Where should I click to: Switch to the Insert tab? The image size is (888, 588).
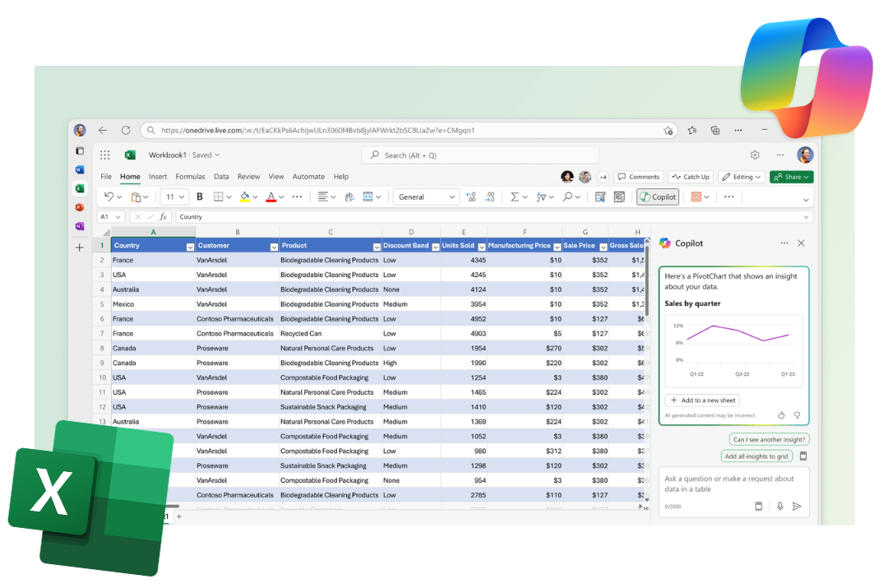pyautogui.click(x=157, y=176)
